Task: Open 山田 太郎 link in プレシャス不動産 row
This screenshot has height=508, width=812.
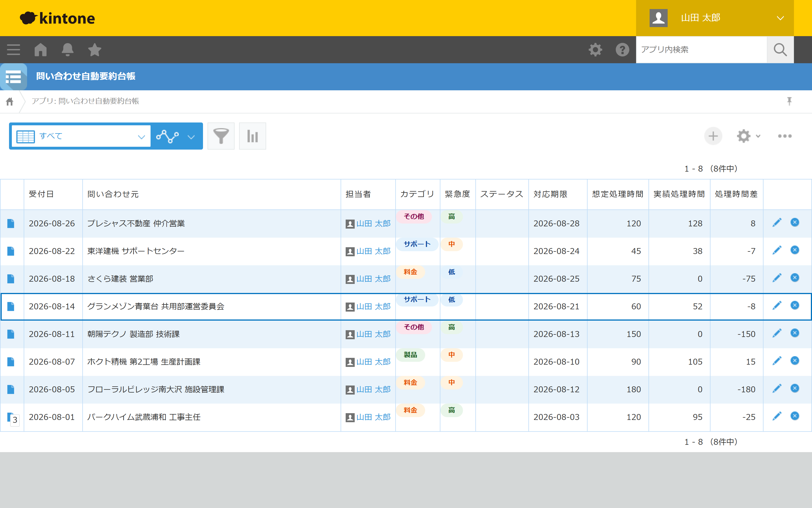Action: [373, 224]
